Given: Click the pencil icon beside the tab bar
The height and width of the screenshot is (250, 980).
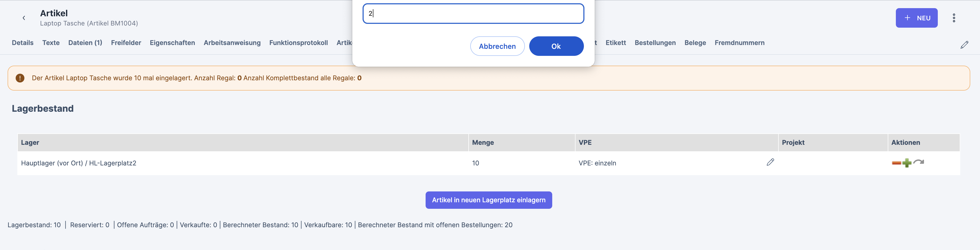Looking at the screenshot, I should 964,45.
